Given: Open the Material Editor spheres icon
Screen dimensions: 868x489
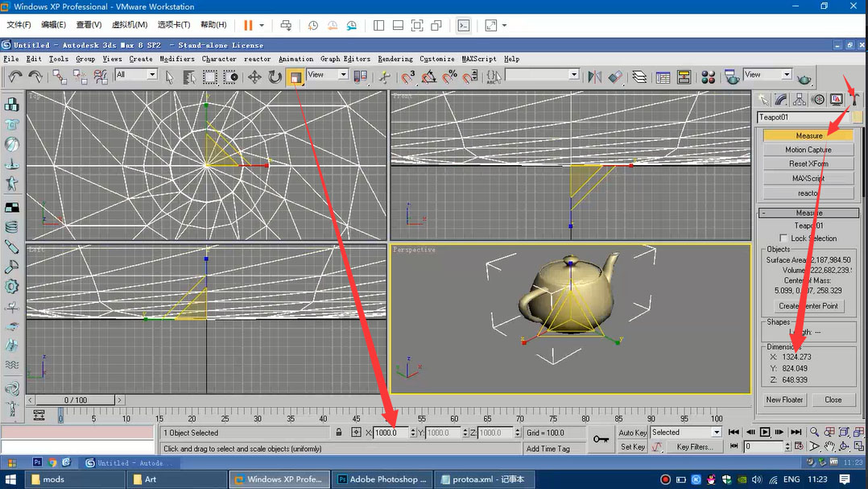Looking at the screenshot, I should 708,77.
